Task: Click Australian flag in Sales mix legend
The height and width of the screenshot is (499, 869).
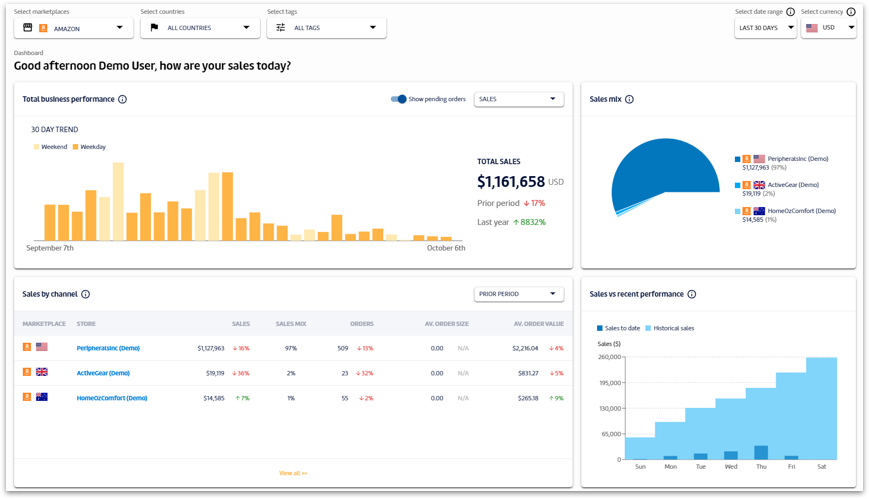Action: (759, 211)
